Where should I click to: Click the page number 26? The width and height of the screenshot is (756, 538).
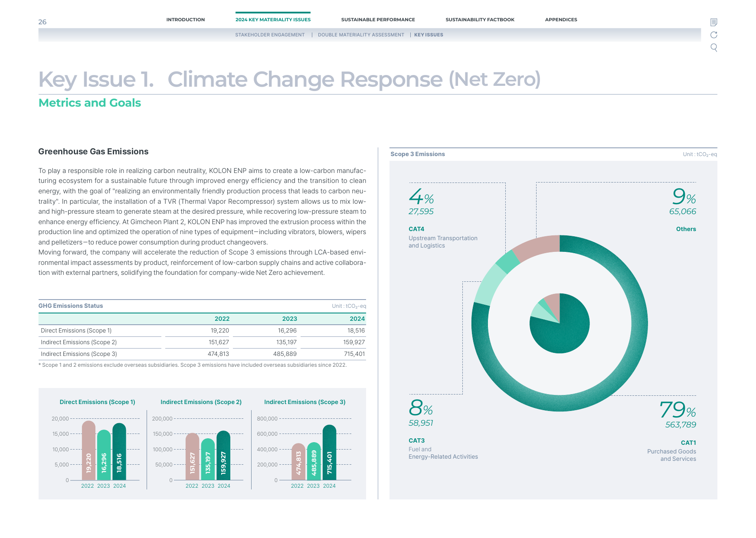tap(43, 22)
